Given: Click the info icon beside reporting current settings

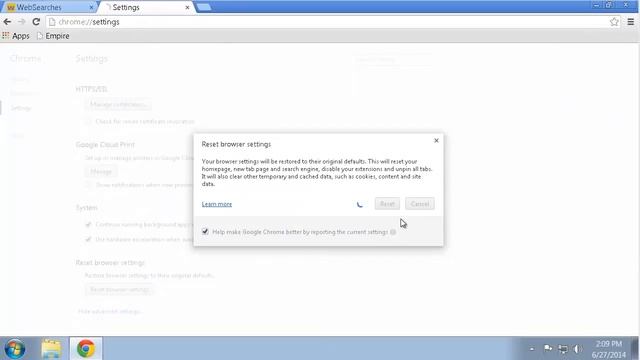Looking at the screenshot, I should click(393, 232).
